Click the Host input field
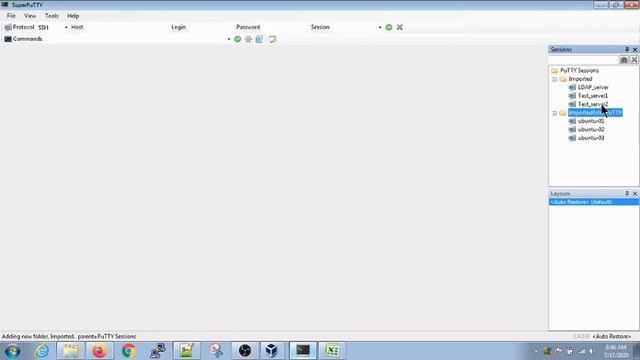The width and height of the screenshot is (640, 360). pos(126,27)
